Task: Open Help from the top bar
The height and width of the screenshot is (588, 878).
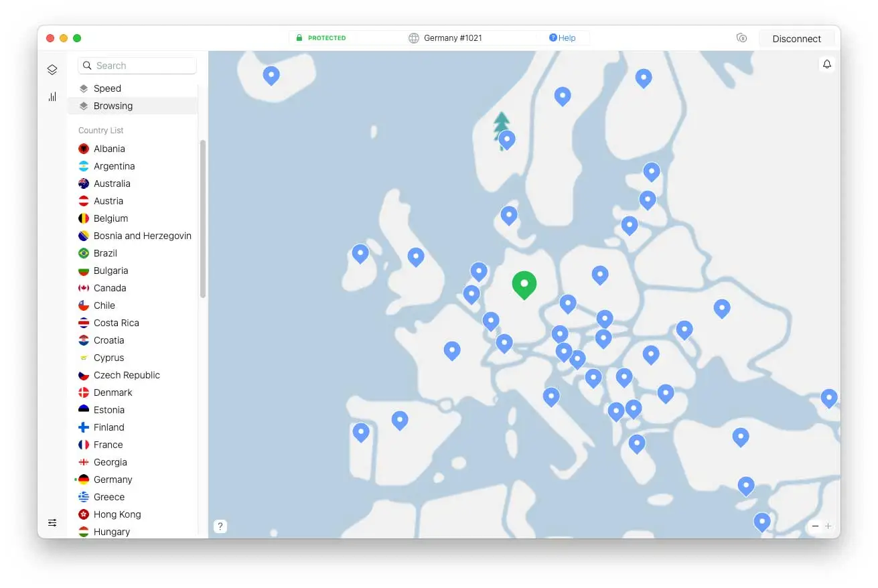Action: click(564, 38)
